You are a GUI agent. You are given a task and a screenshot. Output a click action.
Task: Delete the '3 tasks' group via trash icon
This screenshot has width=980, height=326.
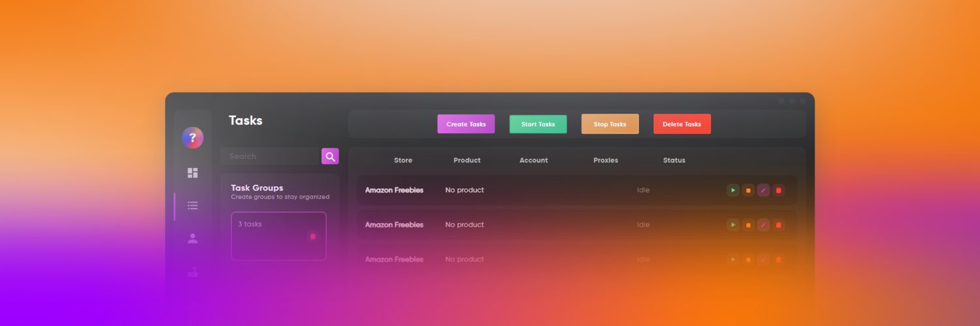click(312, 236)
